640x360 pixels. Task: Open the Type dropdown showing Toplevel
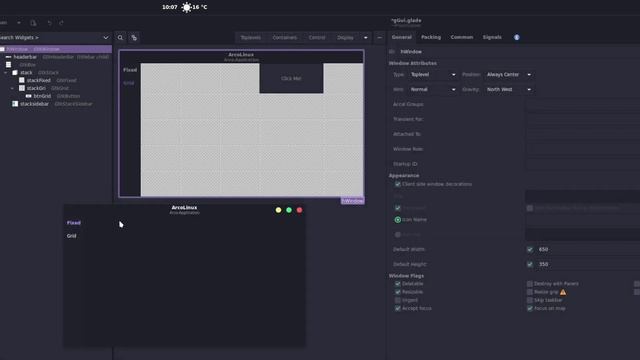tap(433, 75)
